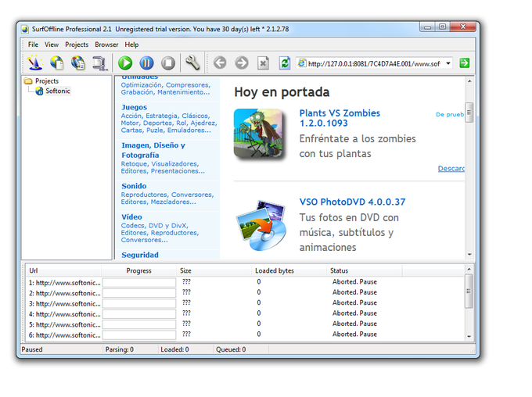Image resolution: width=532 pixels, height=397 pixels.
Task: Click the Acción link under Juegos
Action: pyautogui.click(x=131, y=116)
